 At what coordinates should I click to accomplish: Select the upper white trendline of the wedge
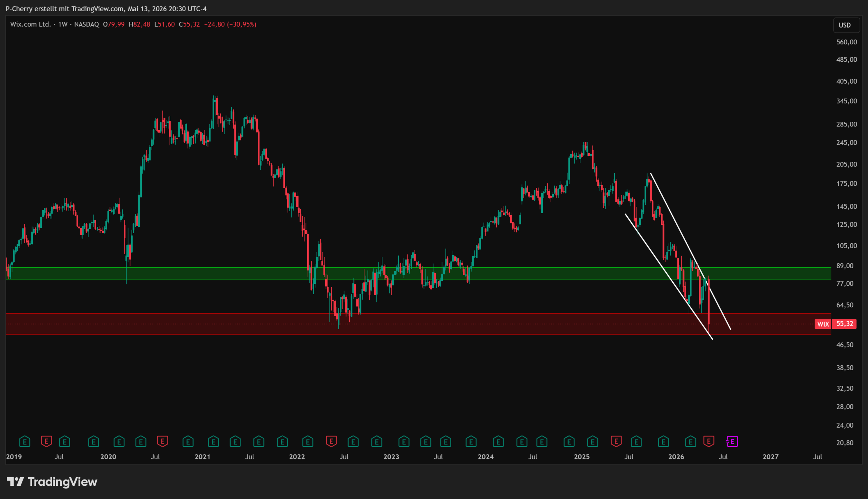pos(690,251)
